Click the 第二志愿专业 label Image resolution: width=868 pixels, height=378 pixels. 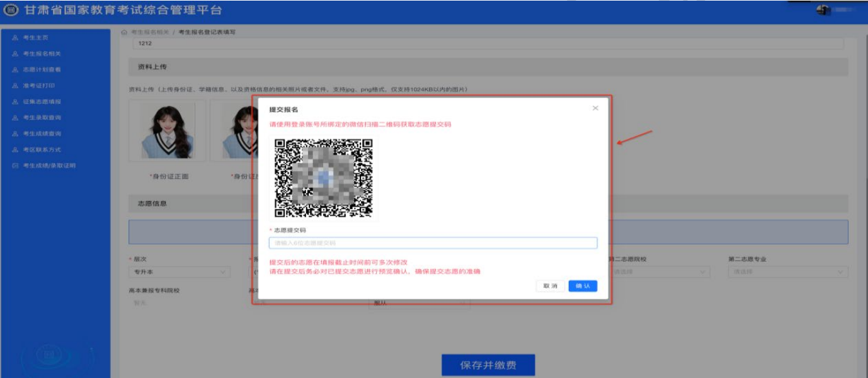coord(747,259)
